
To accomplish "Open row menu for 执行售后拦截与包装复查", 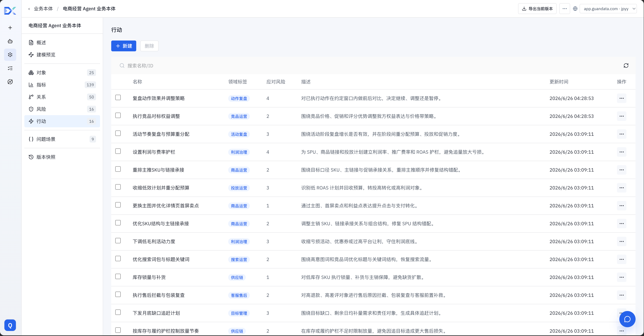I will click(x=622, y=295).
